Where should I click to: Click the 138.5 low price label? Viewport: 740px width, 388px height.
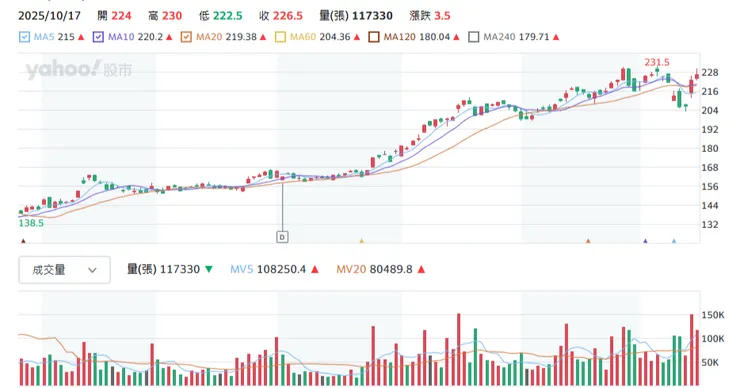coord(31,223)
